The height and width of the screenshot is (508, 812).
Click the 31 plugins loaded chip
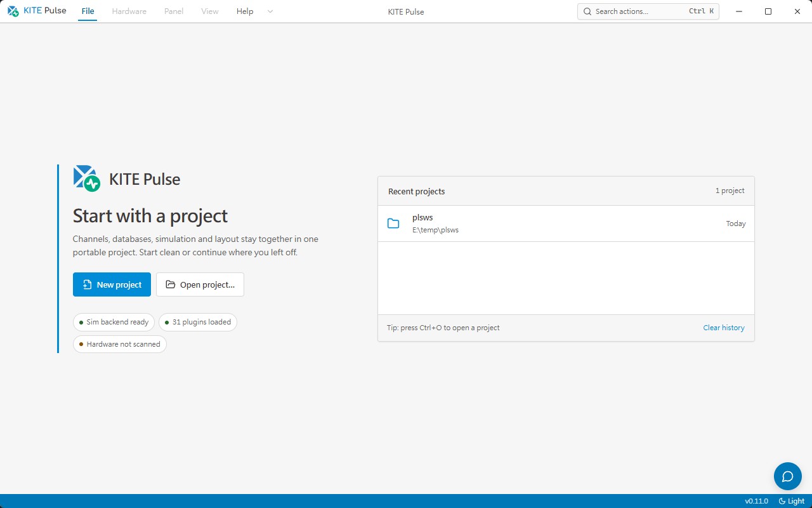(197, 322)
